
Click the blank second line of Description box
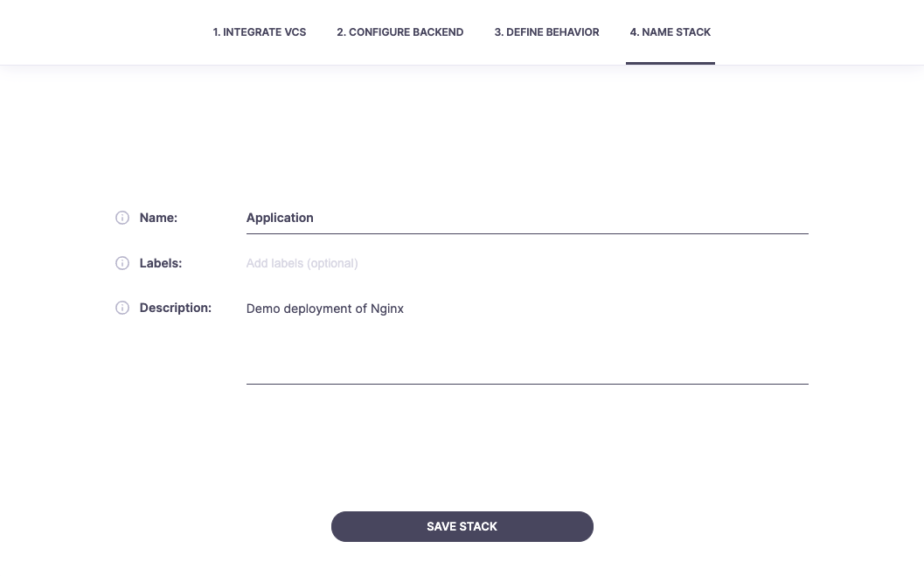[x=525, y=332]
